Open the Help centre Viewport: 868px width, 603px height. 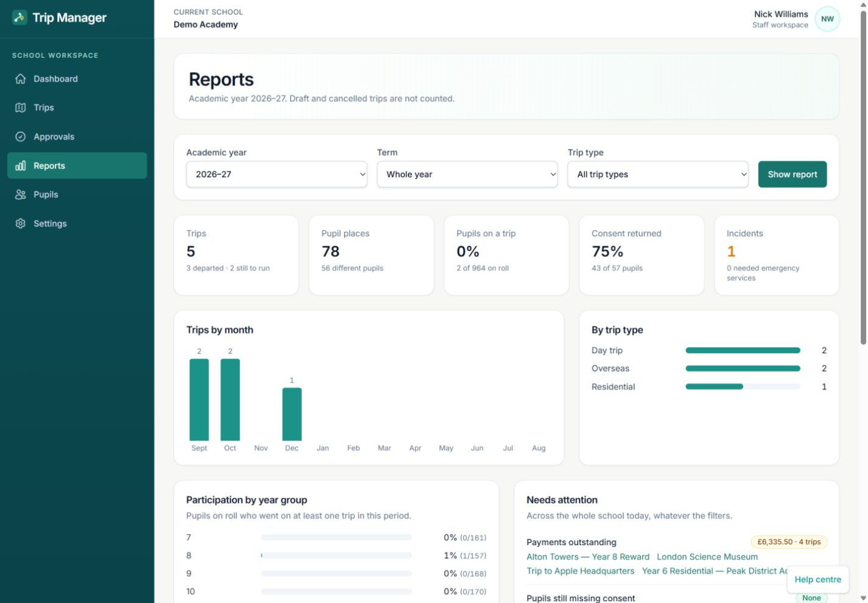click(x=817, y=579)
